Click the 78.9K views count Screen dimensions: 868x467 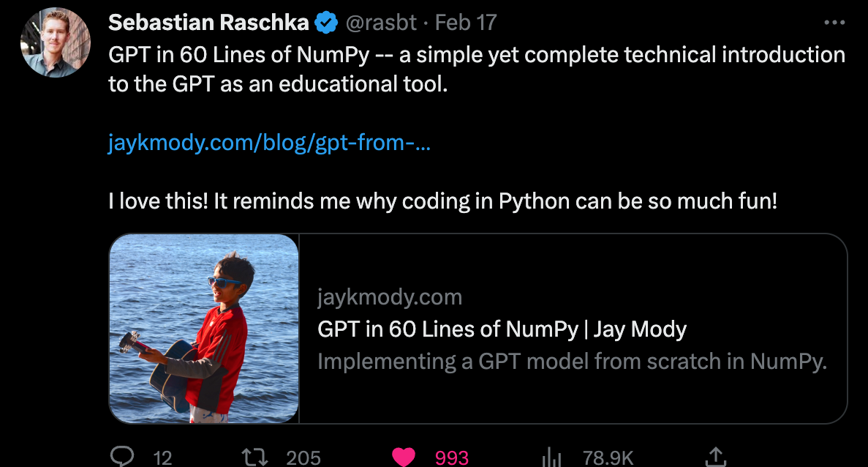608,457
